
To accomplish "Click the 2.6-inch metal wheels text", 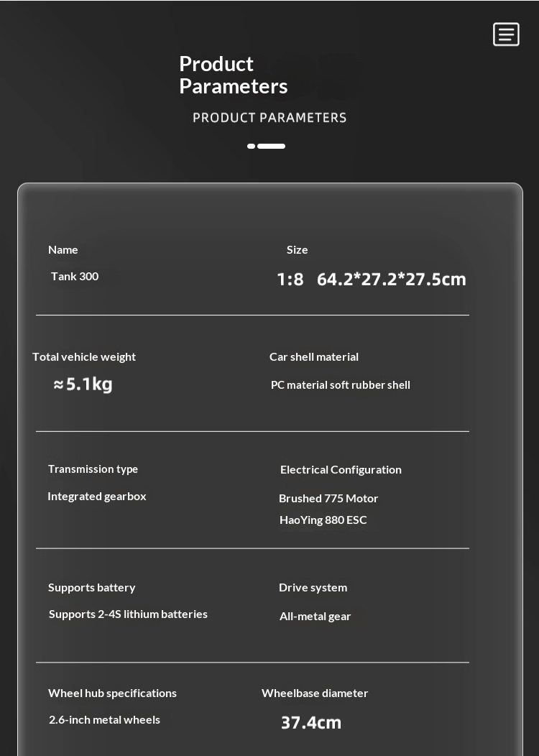I will pyautogui.click(x=104, y=720).
